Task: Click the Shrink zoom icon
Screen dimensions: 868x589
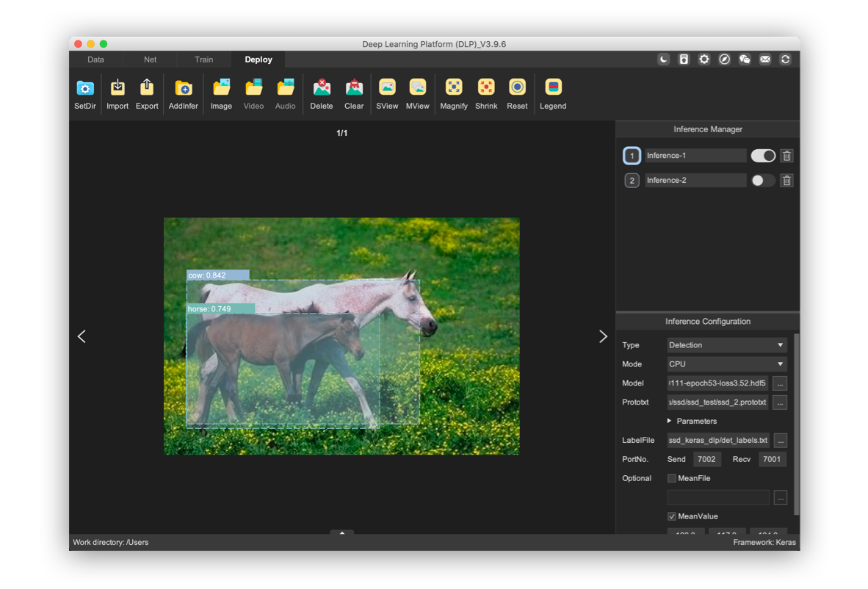Action: pyautogui.click(x=486, y=88)
